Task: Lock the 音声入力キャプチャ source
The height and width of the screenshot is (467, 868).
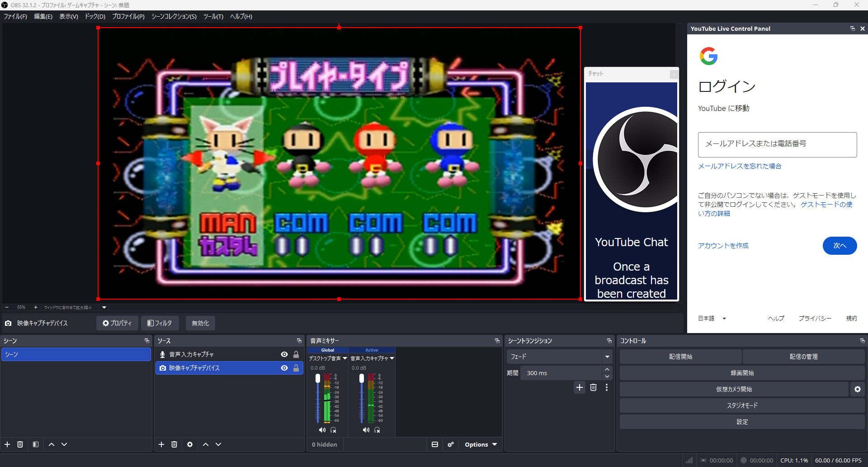Action: click(296, 354)
